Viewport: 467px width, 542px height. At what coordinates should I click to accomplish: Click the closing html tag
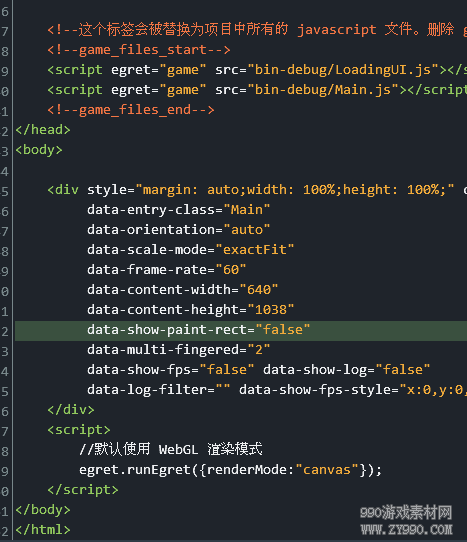click(43, 530)
